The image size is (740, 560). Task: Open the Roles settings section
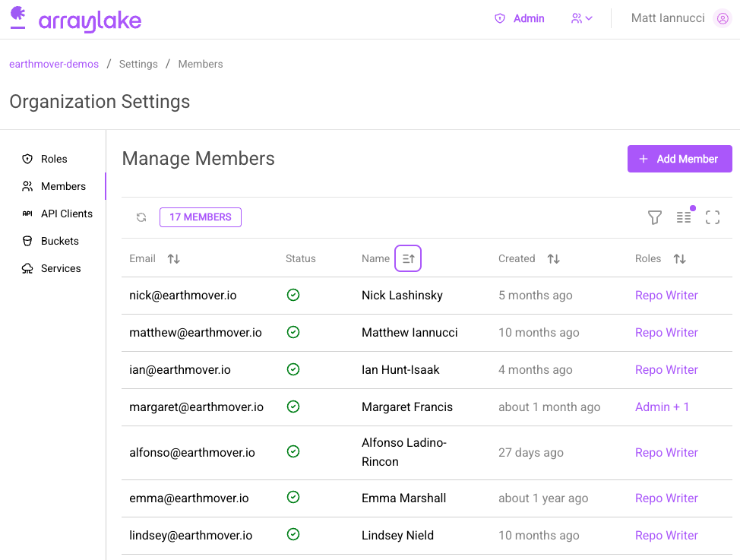click(53, 159)
